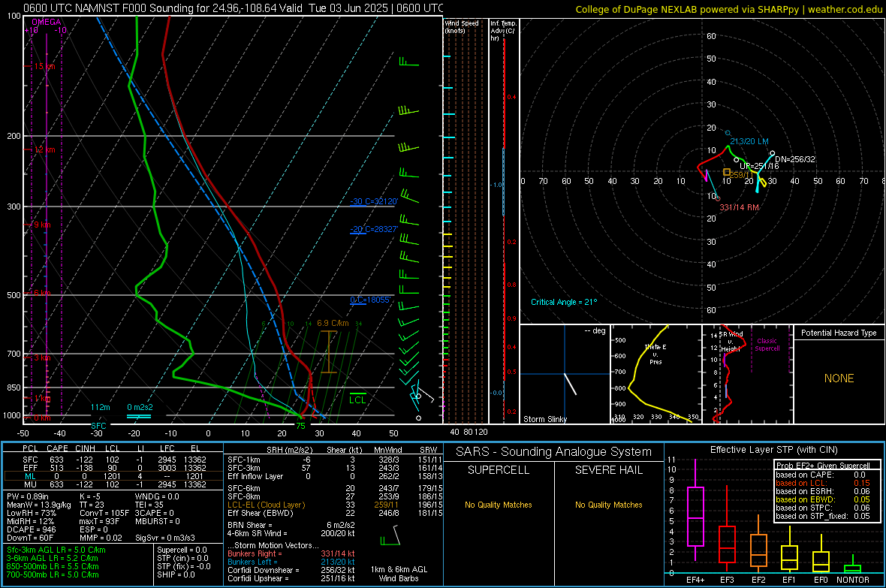Click the Bunkers Left = 213/20 kt line
This screenshot has height=588, width=886.
[x=291, y=562]
